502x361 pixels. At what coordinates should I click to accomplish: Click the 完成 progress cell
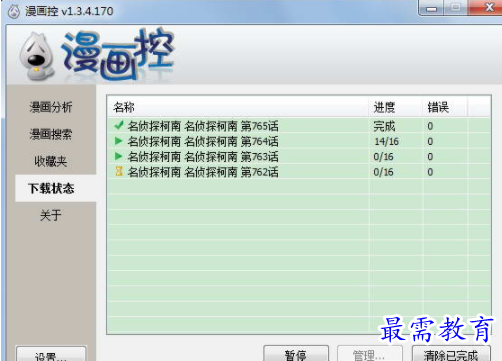pos(384,126)
